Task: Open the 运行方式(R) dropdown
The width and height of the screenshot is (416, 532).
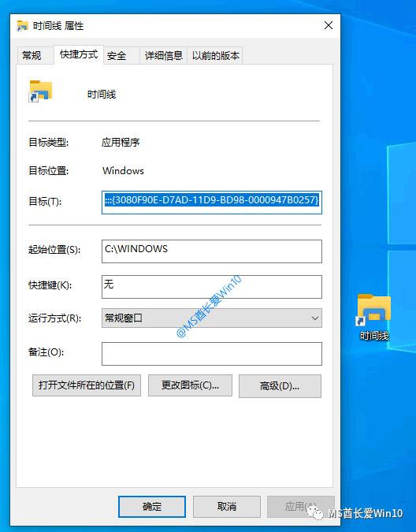Action: tap(212, 318)
